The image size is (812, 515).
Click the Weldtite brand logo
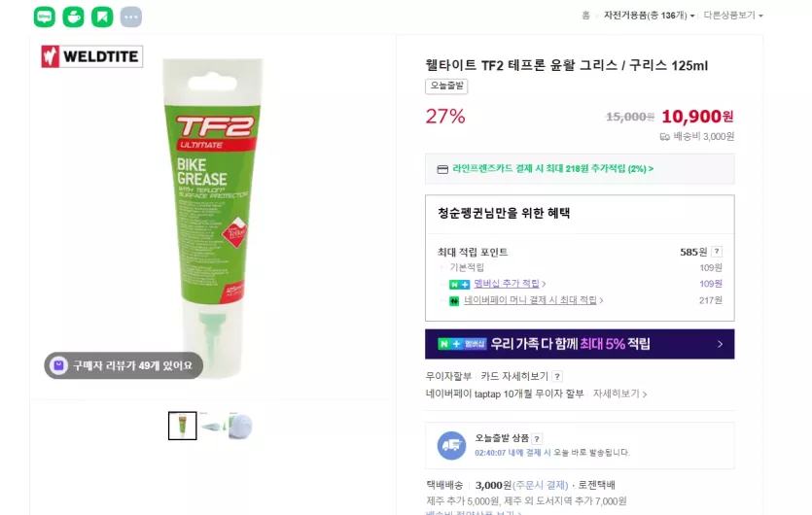click(92, 56)
